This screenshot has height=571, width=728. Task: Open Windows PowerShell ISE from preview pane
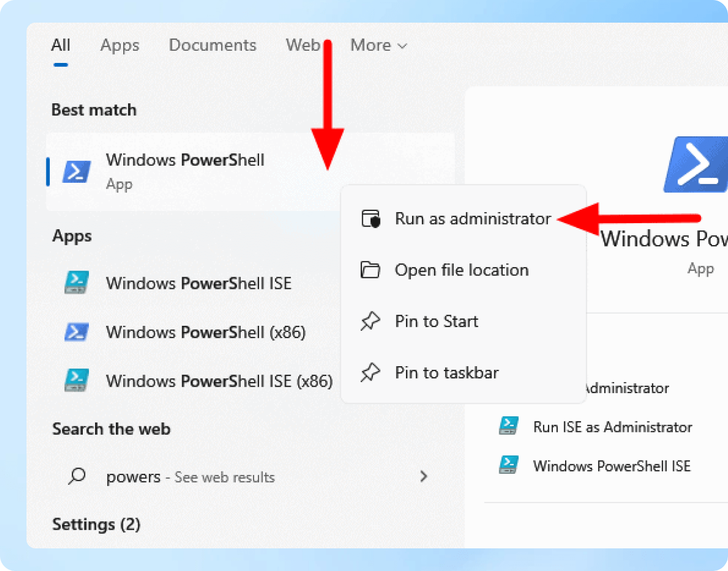[611, 466]
